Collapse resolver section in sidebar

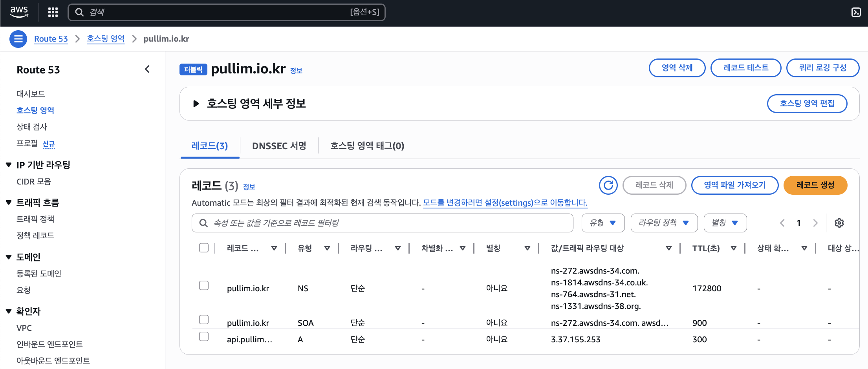[x=9, y=311]
